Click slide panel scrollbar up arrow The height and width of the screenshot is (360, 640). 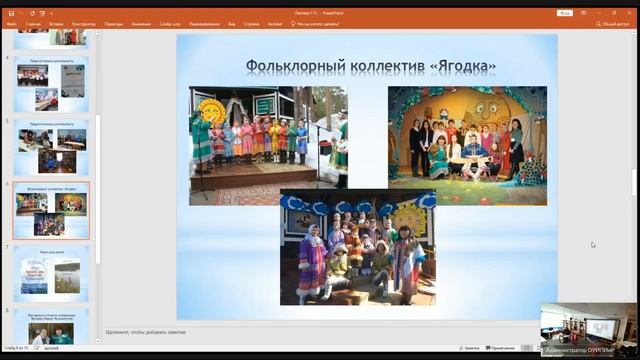[x=98, y=33]
